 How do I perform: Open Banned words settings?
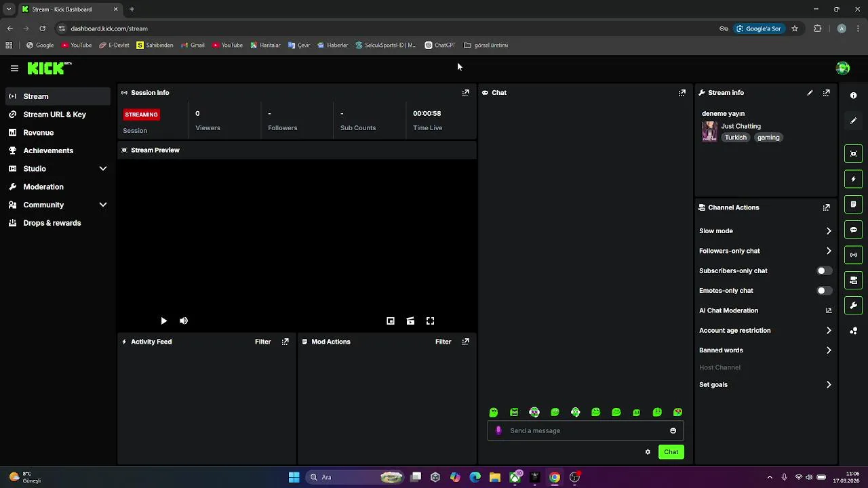[765, 350]
